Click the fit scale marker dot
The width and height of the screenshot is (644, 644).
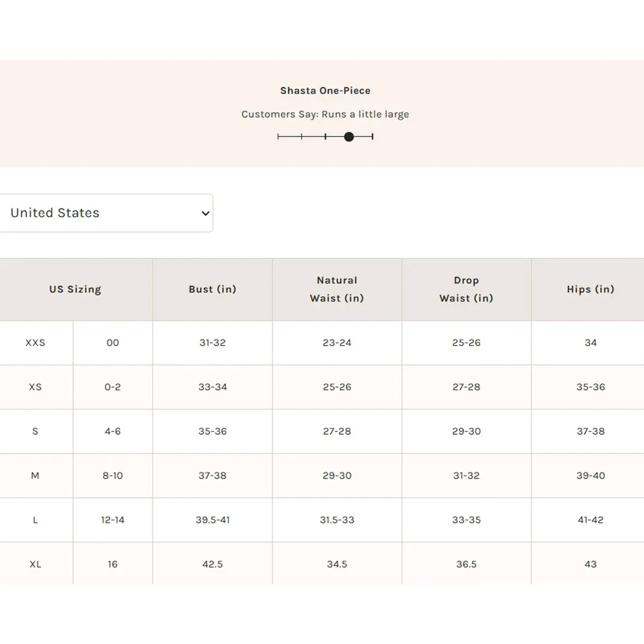[x=348, y=137]
